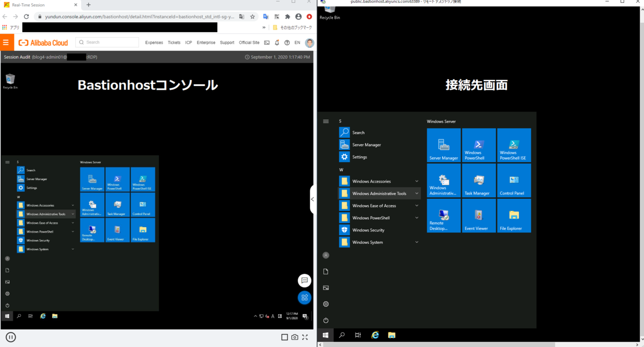Go to Official Site link
This screenshot has height=347, width=644.
point(249,42)
